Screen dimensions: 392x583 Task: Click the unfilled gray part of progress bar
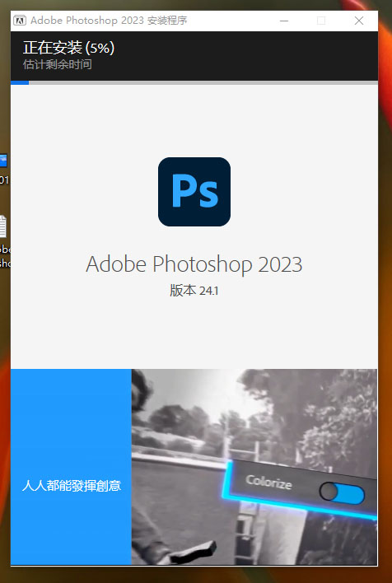pyautogui.click(x=203, y=82)
